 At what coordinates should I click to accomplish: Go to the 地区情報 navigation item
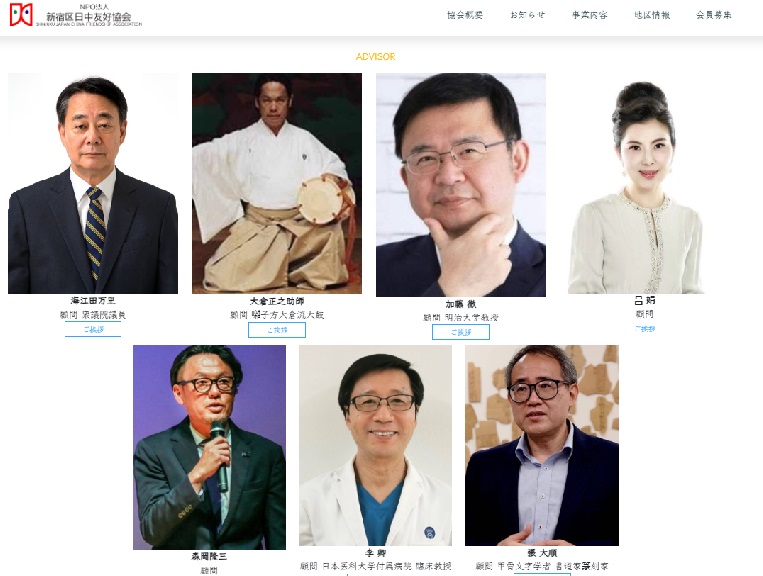point(652,15)
